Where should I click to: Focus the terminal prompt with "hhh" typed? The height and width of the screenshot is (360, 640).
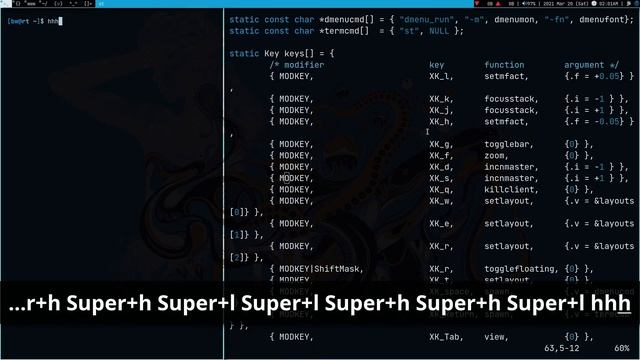click(35, 21)
